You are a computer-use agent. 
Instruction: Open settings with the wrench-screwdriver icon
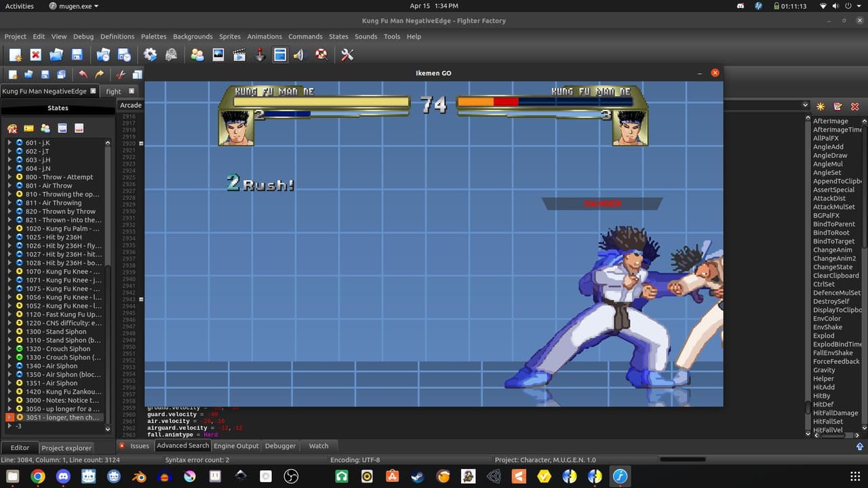(347, 55)
